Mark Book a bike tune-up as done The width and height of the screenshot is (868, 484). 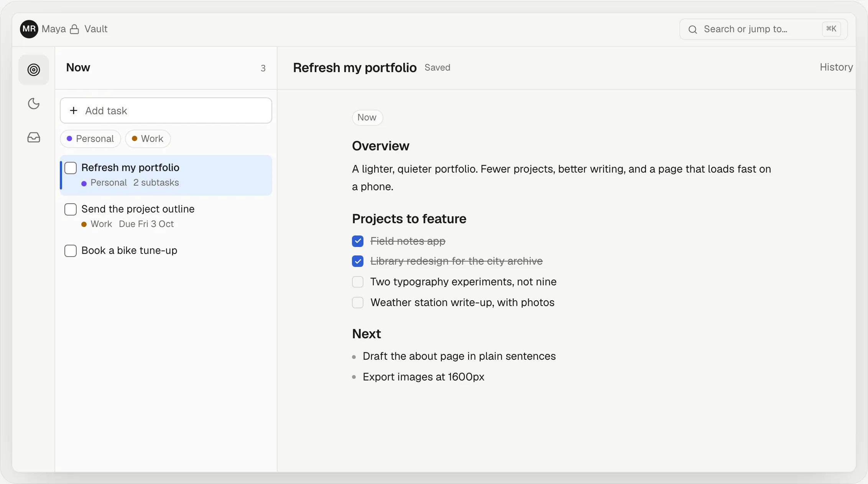coord(71,251)
